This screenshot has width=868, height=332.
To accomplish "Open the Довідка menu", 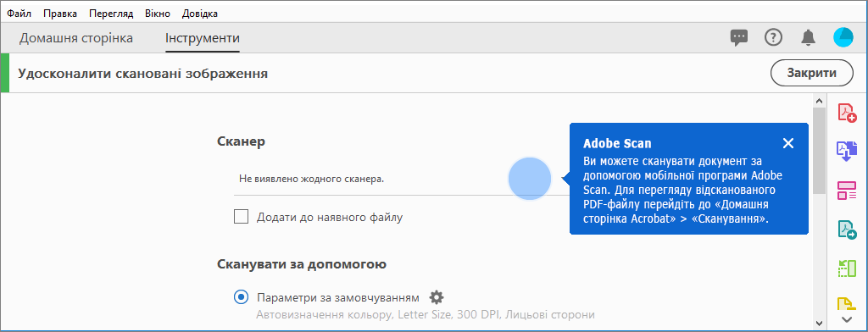I will 199,14.
